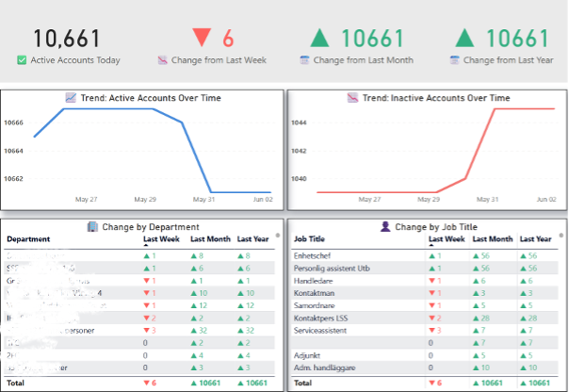Click the calendar icon beside Change from Last Year
The image size is (569, 392).
(454, 60)
